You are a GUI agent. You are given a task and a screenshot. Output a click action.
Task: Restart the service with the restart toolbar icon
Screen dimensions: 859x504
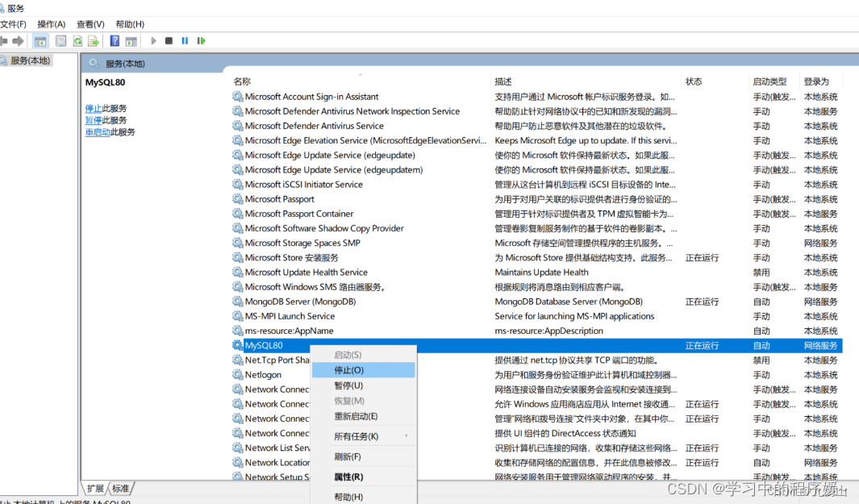tap(201, 39)
